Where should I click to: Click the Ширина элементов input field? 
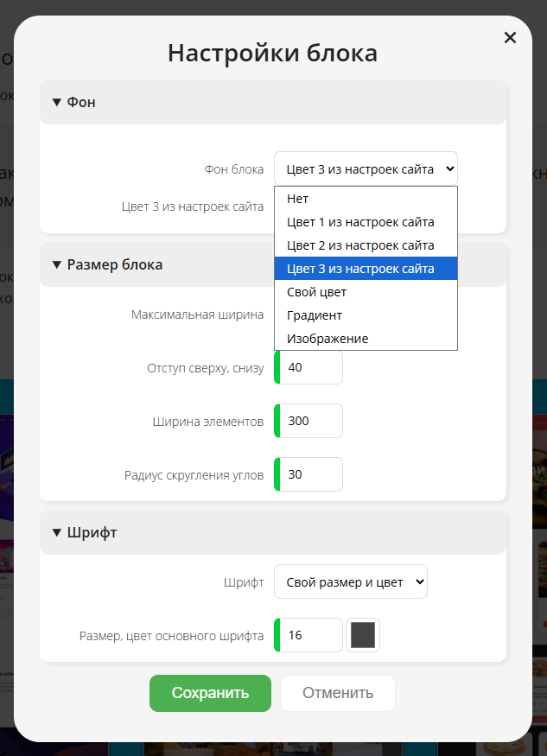[308, 421]
